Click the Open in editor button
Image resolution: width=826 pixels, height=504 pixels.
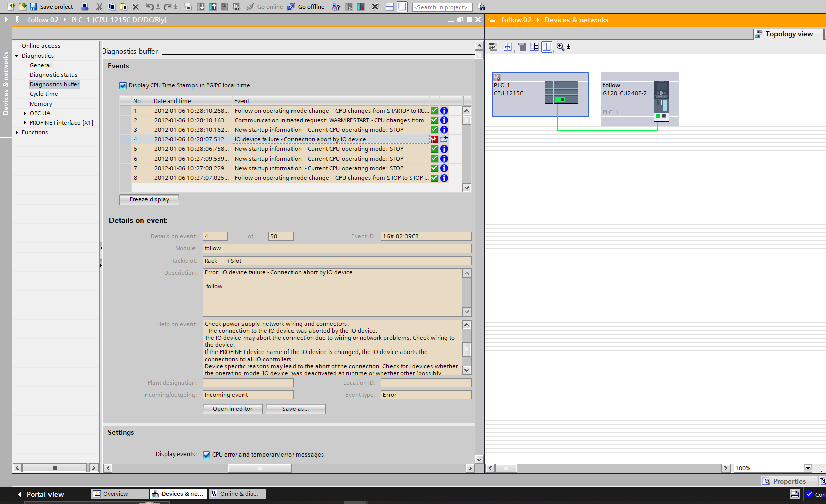232,409
